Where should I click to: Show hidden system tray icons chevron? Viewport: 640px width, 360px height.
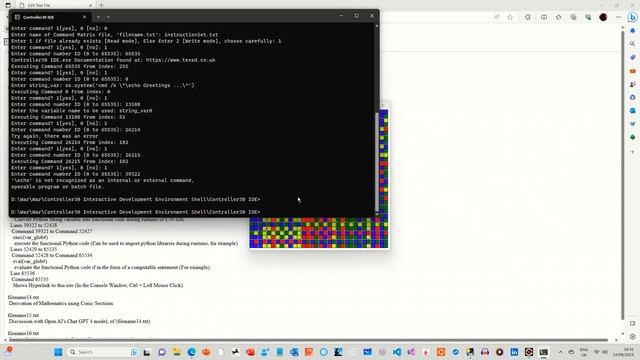coord(560,352)
